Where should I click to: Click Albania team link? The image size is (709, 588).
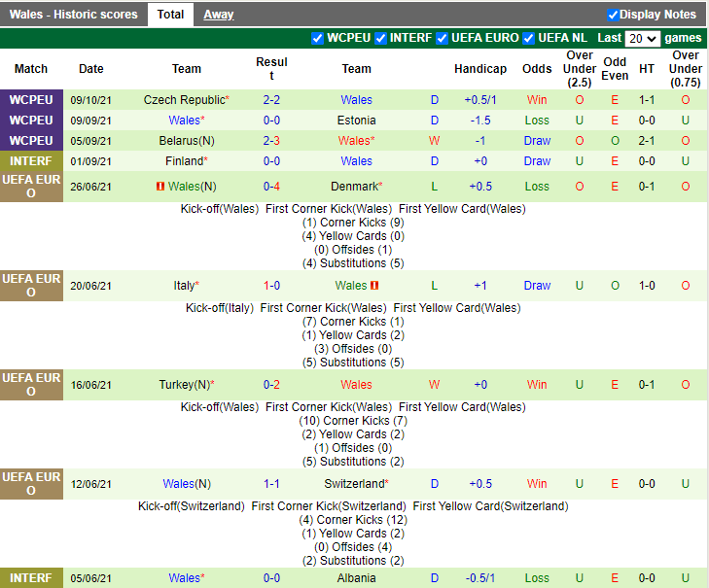tap(356, 578)
